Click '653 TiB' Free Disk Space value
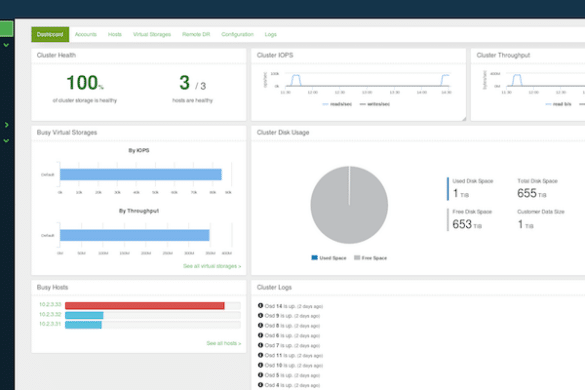Image resolution: width=585 pixels, height=390 pixels. pos(467,224)
